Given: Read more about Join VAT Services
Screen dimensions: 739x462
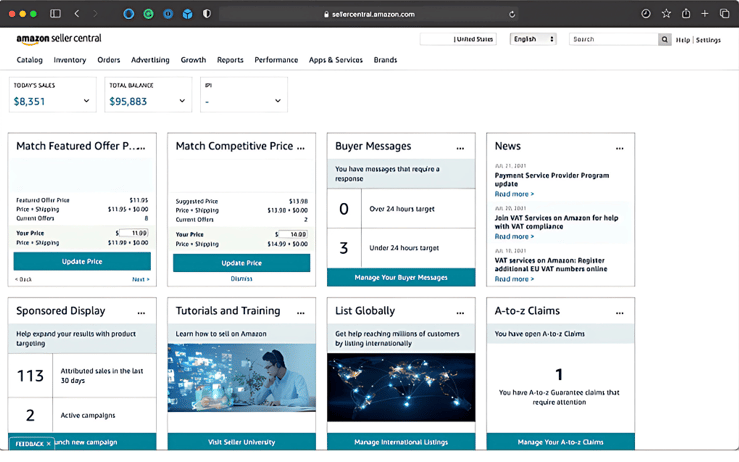Looking at the screenshot, I should [514, 237].
